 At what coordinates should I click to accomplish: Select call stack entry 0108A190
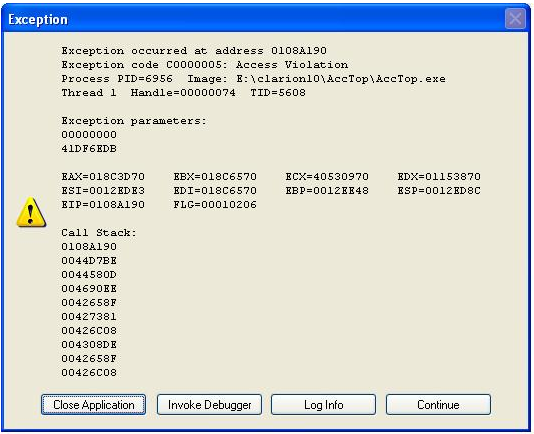coord(89,247)
